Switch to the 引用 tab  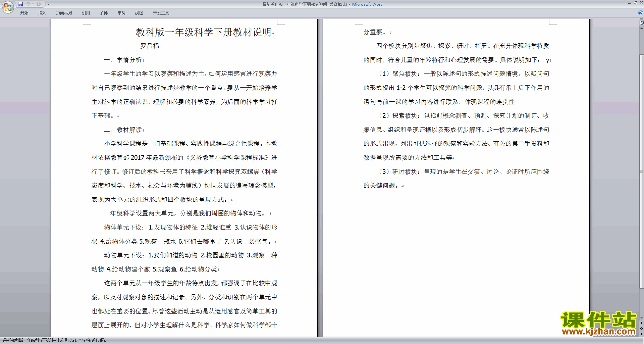(x=86, y=13)
